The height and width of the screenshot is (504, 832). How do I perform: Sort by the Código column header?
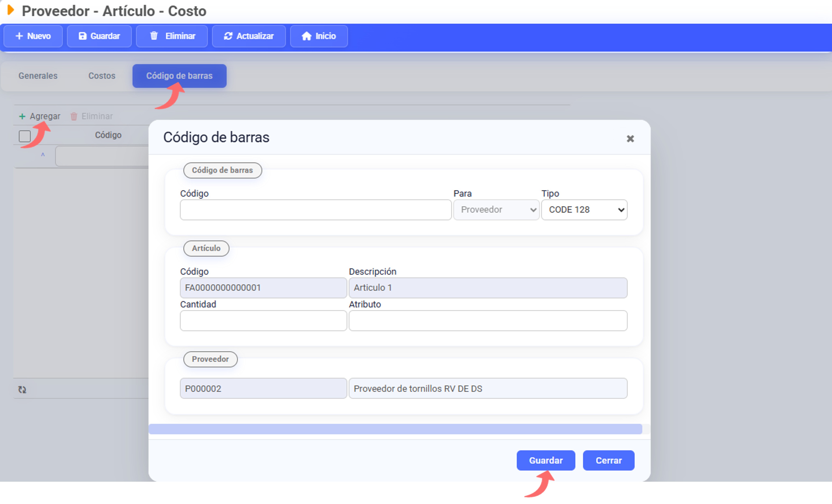tap(108, 135)
